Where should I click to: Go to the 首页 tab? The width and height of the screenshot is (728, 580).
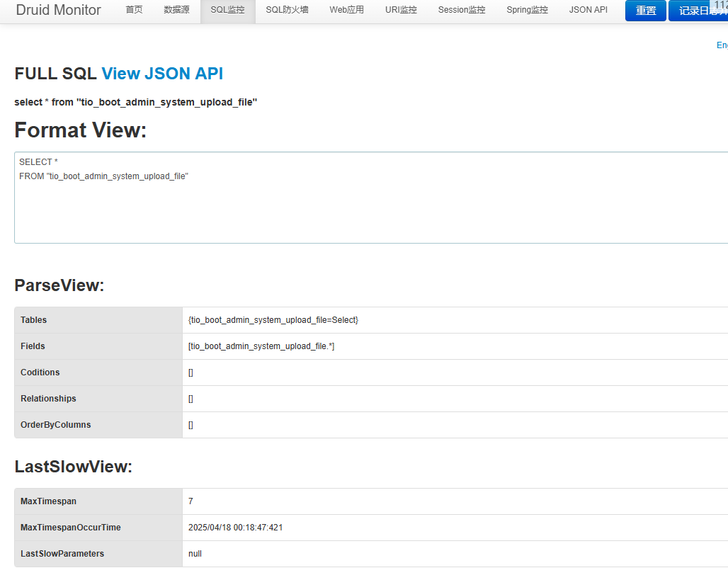point(134,10)
